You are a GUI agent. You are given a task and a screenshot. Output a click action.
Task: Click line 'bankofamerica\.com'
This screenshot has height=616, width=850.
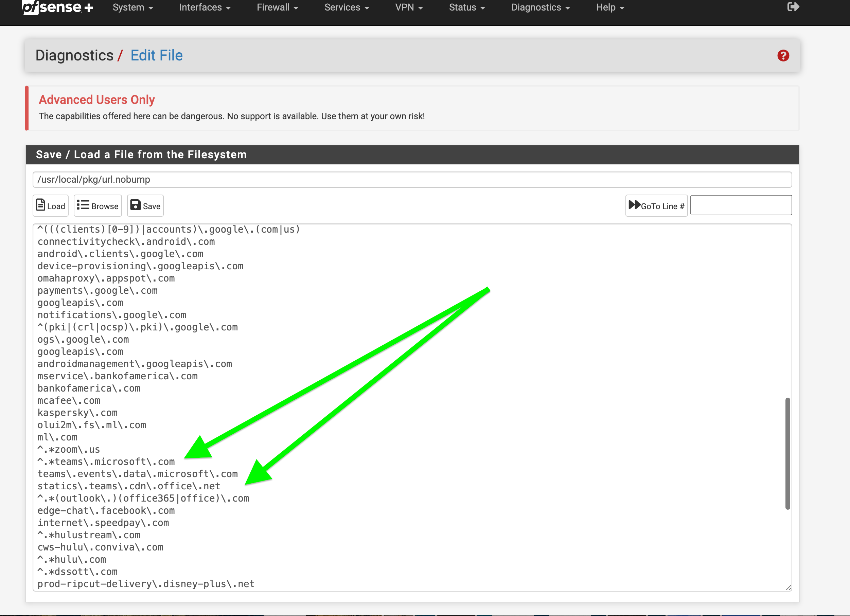[89, 388]
